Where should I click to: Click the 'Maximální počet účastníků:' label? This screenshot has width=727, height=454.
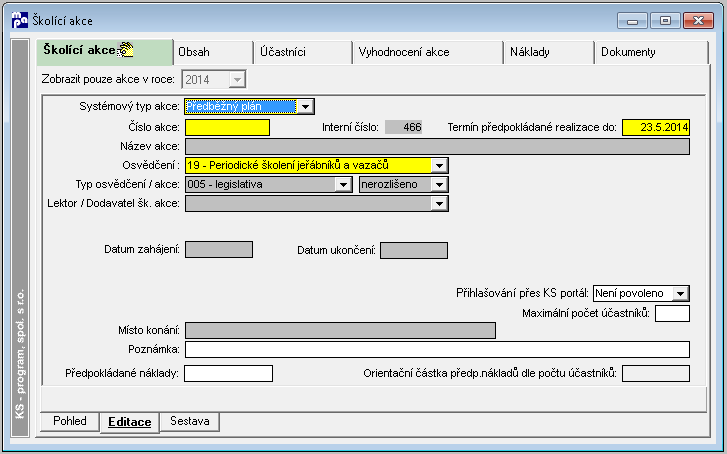pyautogui.click(x=586, y=313)
